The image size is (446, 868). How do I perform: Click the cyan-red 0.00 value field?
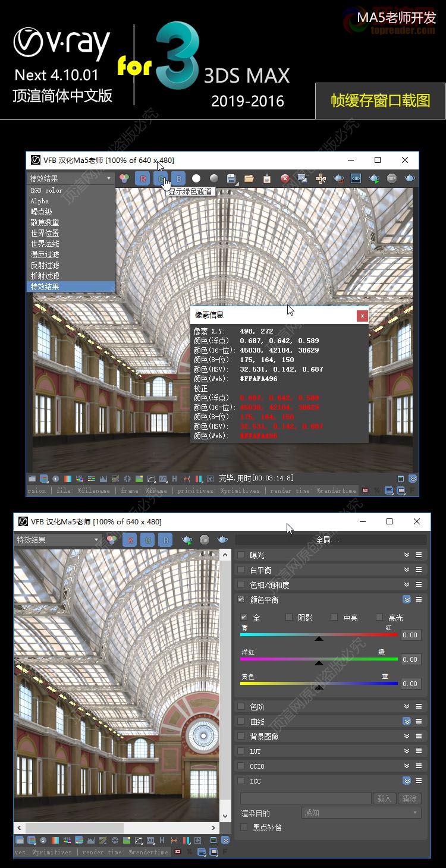[410, 635]
